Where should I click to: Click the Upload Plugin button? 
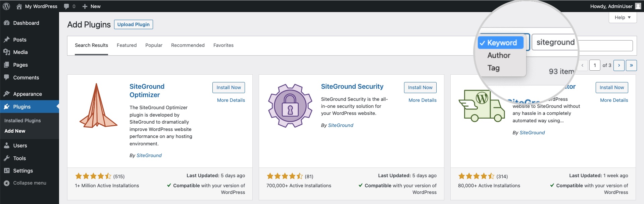pyautogui.click(x=134, y=24)
